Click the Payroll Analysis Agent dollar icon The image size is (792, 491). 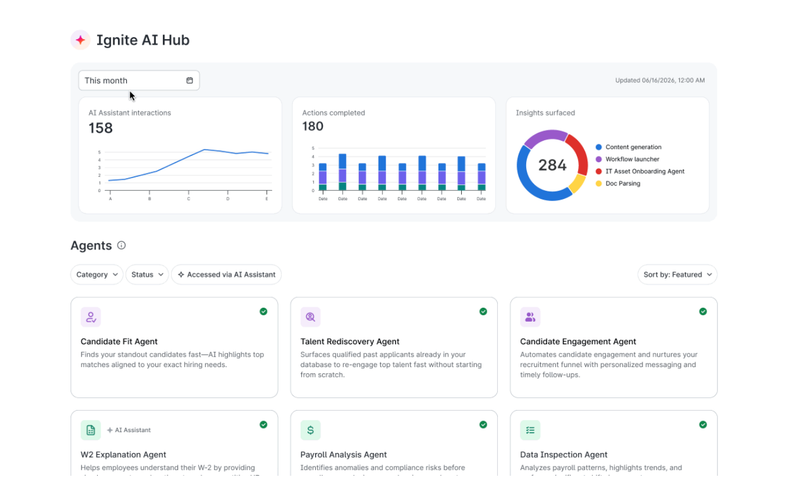(310, 430)
